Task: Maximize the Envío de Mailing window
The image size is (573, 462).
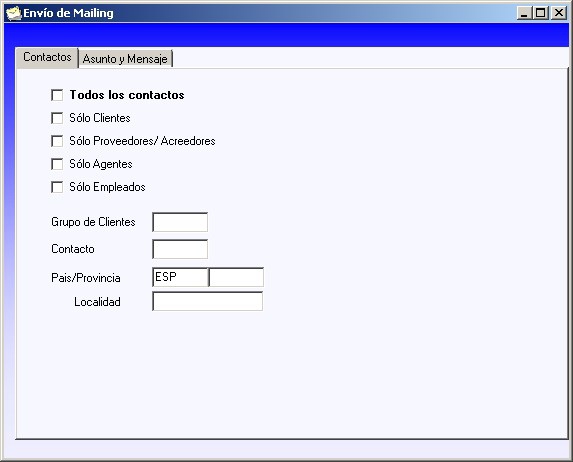Action: click(540, 14)
